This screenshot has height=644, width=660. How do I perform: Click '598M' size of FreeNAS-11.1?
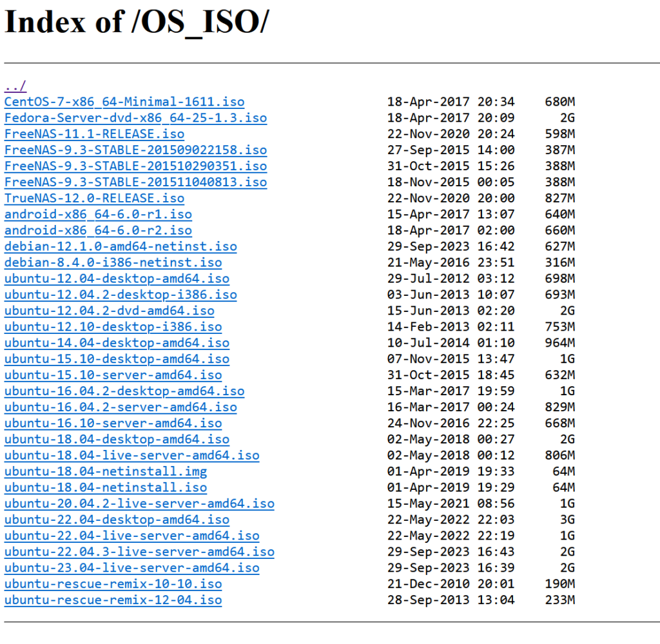(x=560, y=134)
